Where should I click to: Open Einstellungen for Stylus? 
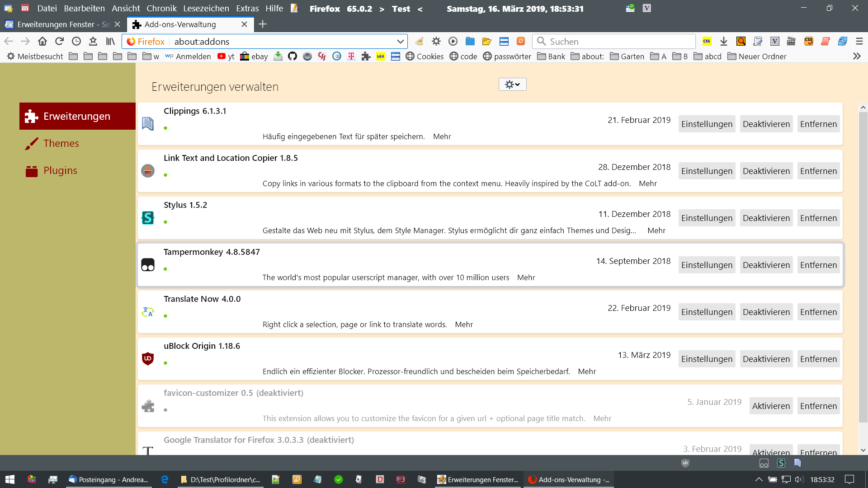point(707,218)
